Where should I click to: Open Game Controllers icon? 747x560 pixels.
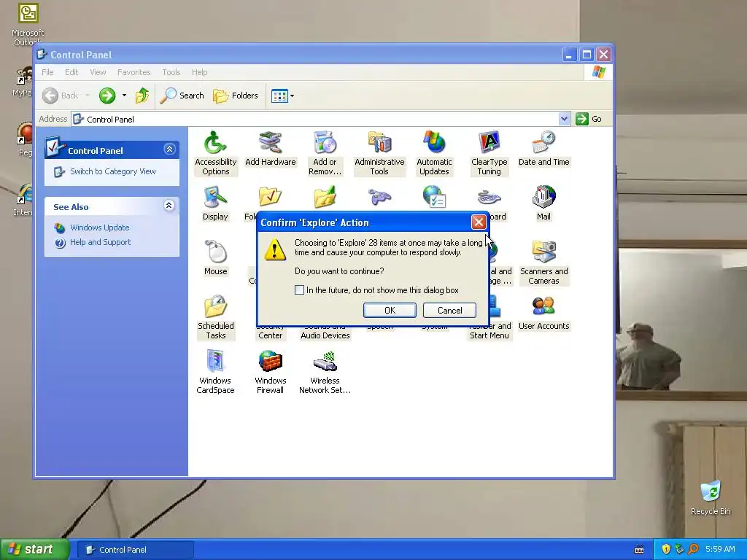379,197
